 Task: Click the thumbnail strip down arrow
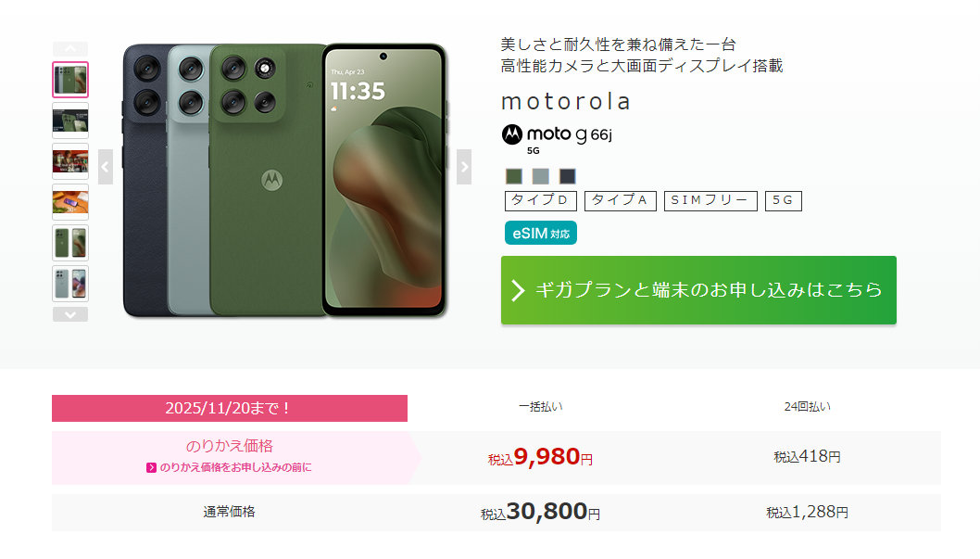coord(70,314)
